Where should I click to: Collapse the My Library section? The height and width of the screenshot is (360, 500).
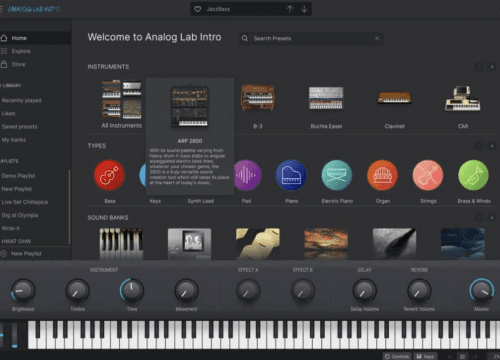coord(11,86)
